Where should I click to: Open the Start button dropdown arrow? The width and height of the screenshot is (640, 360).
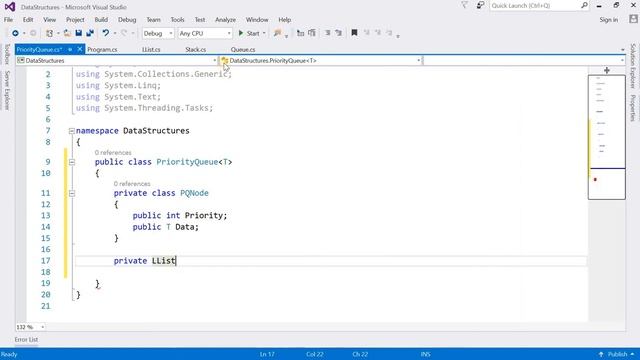[264, 33]
